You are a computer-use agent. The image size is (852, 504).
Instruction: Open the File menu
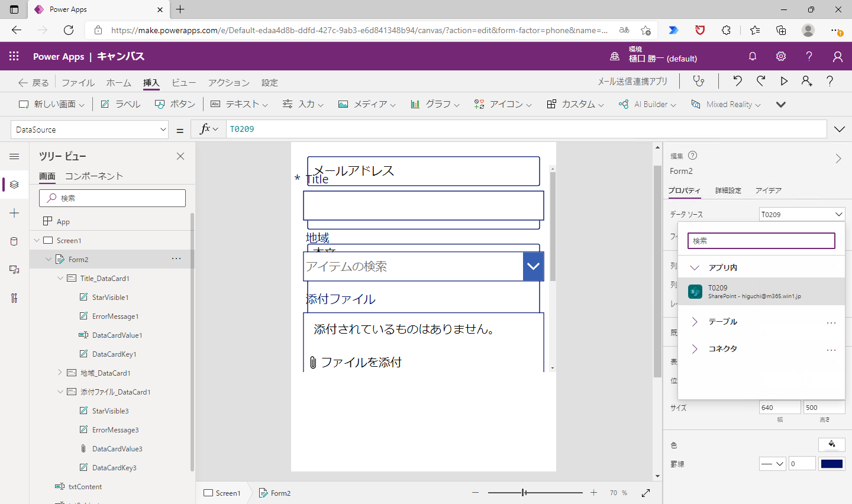click(78, 83)
